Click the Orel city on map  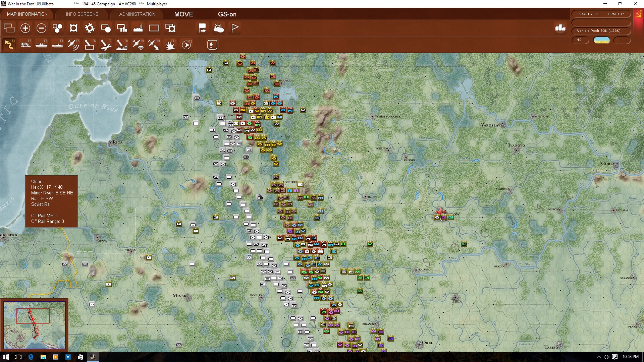[420, 345]
